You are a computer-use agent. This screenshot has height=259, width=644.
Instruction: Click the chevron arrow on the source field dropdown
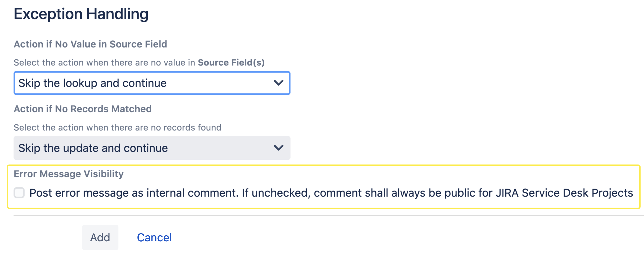[x=278, y=83]
